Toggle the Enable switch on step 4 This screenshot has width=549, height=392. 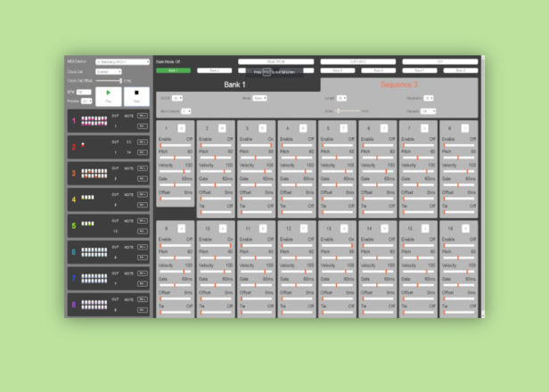(297, 145)
